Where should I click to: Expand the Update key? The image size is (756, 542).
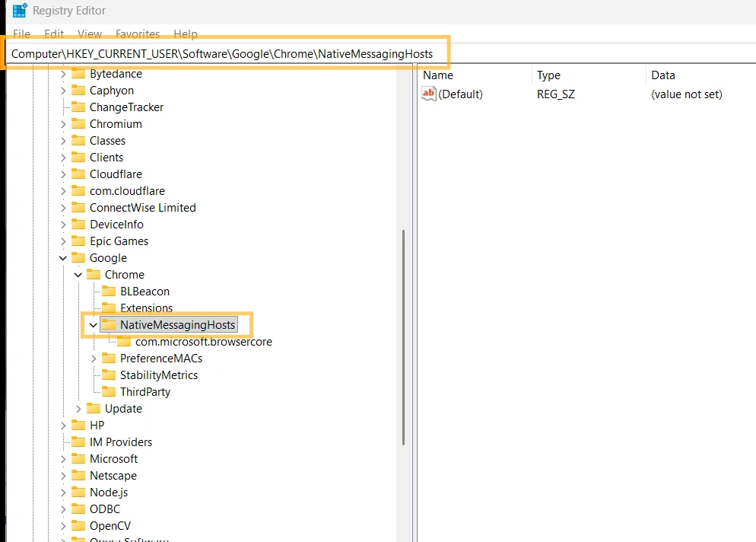click(78, 409)
